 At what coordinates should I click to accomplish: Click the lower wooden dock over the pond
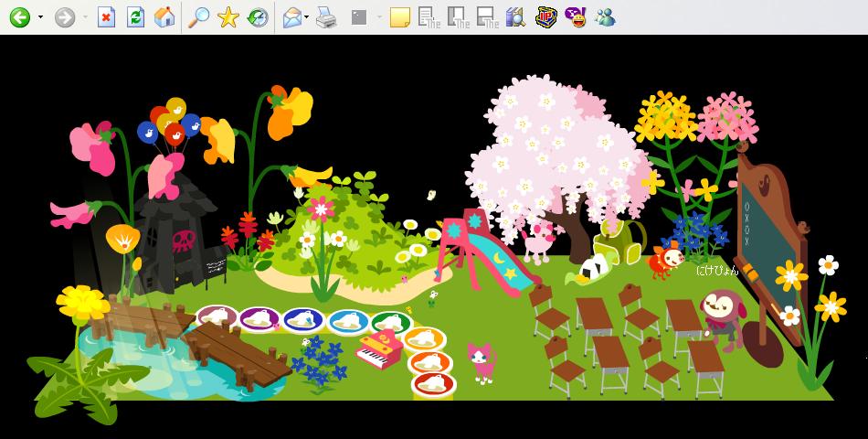pyautogui.click(x=238, y=355)
